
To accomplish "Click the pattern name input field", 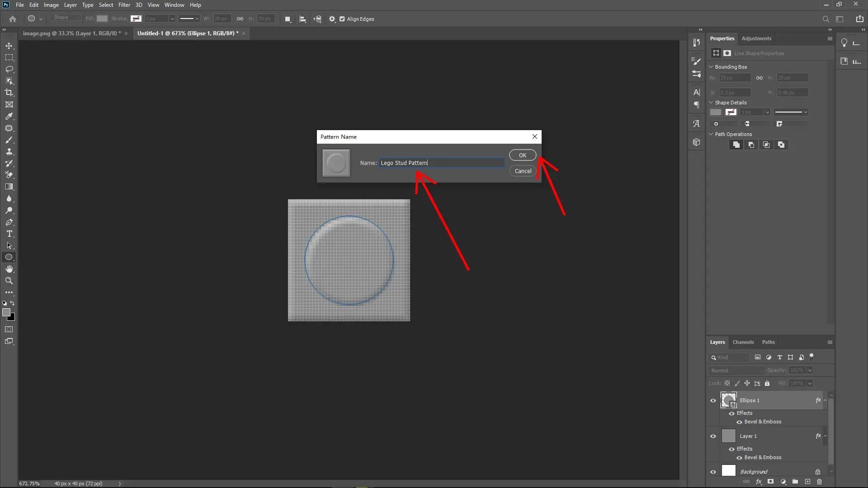I will (442, 163).
